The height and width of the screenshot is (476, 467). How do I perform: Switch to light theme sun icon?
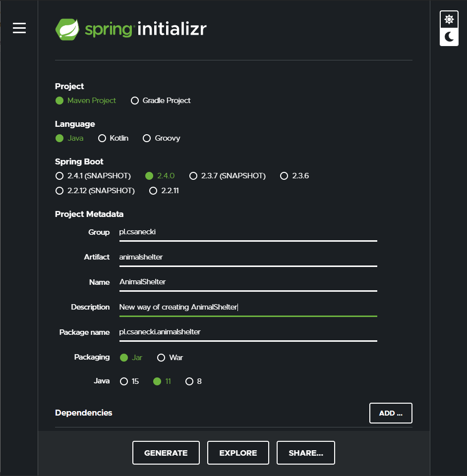449,20
